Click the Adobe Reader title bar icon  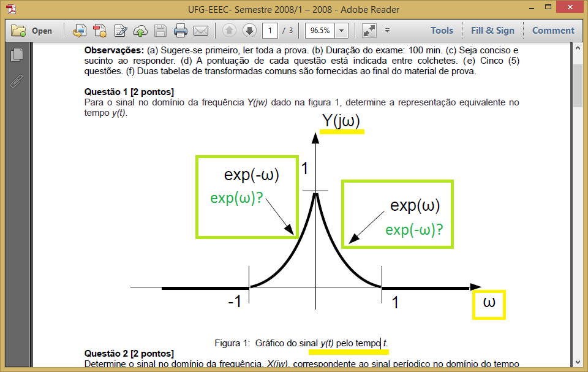pyautogui.click(x=11, y=9)
